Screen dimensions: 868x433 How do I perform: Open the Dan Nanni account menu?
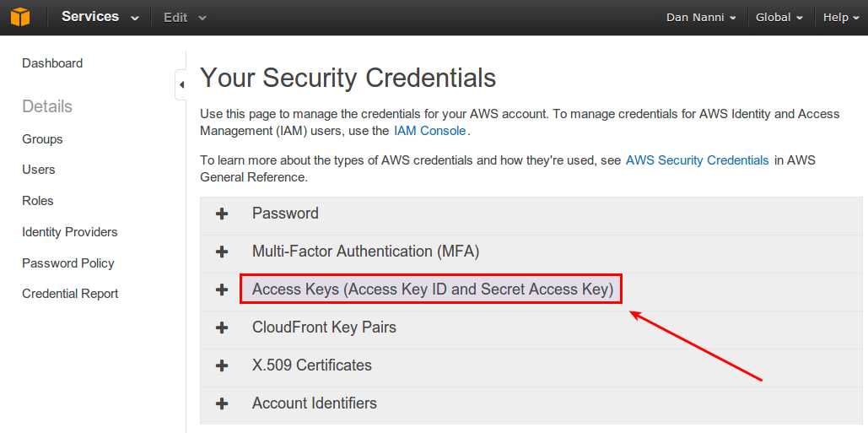701,17
